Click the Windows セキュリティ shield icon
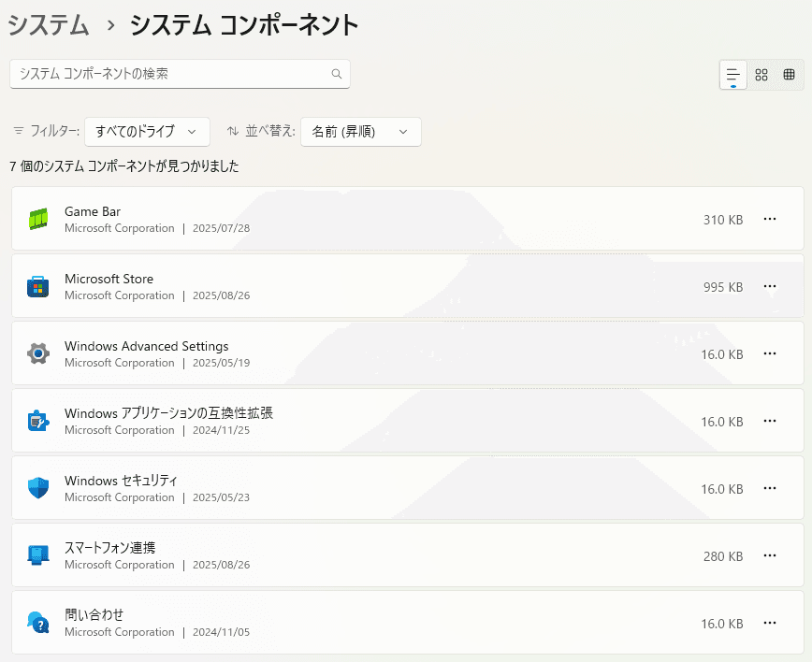The width and height of the screenshot is (812, 662). coord(38,488)
